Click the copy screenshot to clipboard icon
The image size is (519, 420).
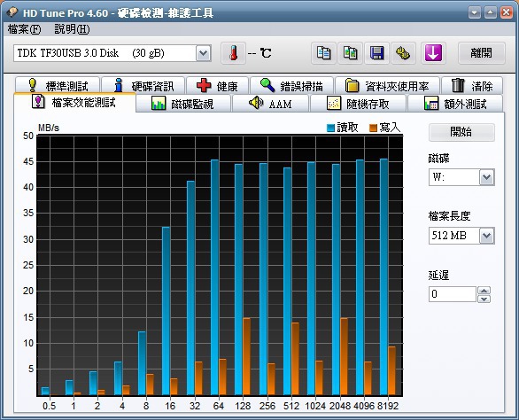point(350,53)
